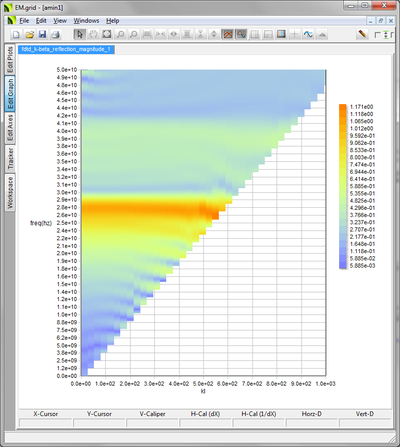The height and width of the screenshot is (447, 400).
Task: Expand the Tracker side panel
Action: [x=10, y=159]
